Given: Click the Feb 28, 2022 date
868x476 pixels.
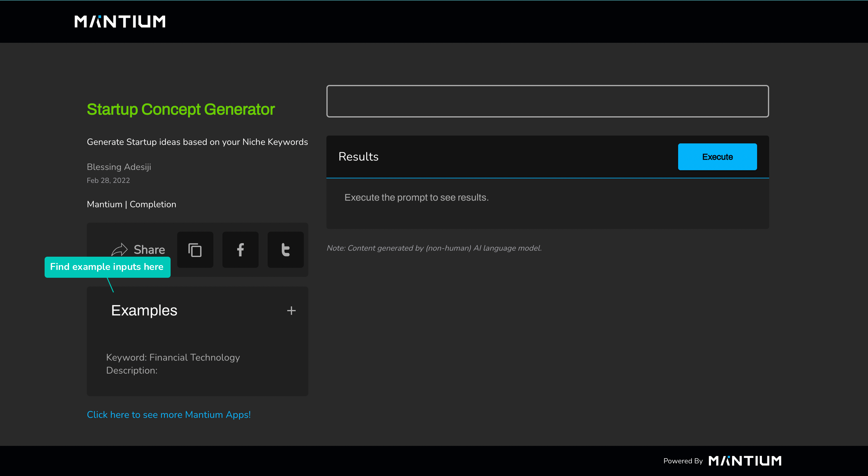Looking at the screenshot, I should pyautogui.click(x=108, y=180).
